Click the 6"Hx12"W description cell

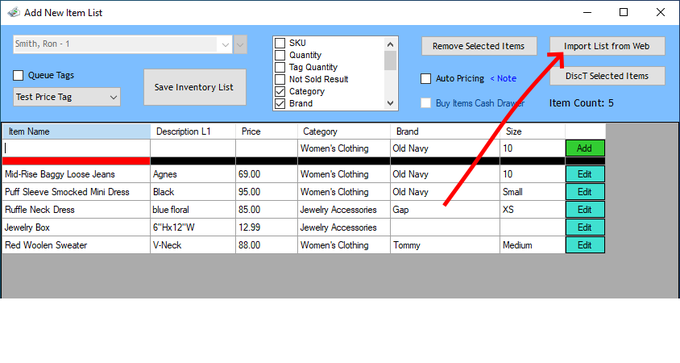pos(193,228)
